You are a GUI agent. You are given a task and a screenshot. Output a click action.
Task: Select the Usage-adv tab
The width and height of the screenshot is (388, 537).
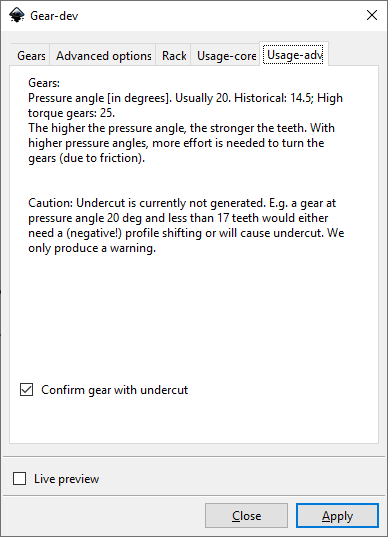pyautogui.click(x=294, y=54)
